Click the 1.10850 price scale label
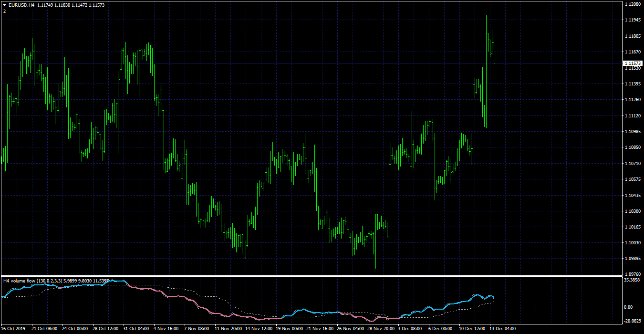 tap(632, 147)
